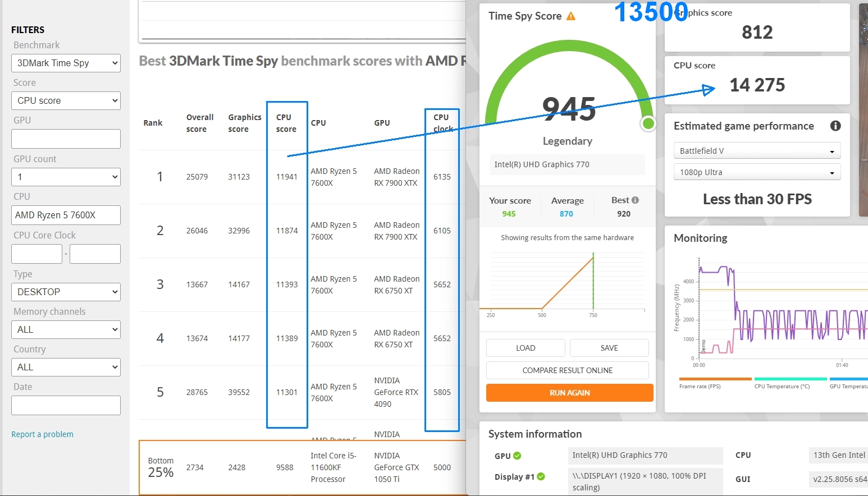Click the SAVE button
This screenshot has width=868, height=496.
(609, 348)
